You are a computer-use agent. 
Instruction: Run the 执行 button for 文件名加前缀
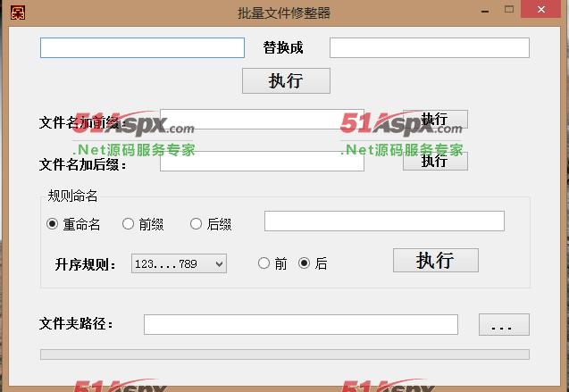[x=435, y=120]
